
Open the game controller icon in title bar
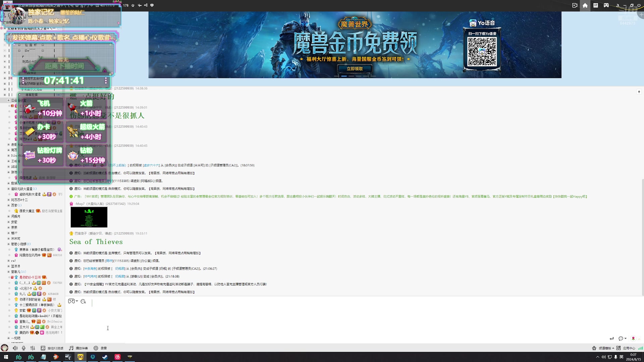point(606,5)
